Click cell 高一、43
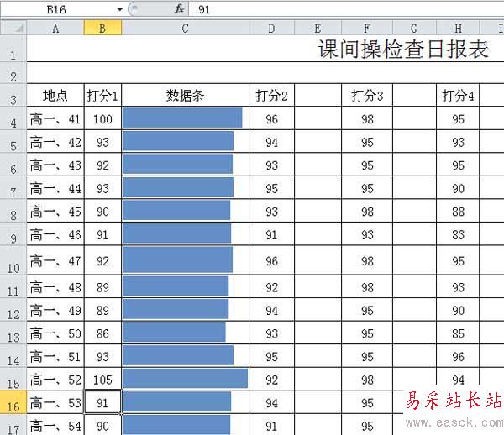Viewport: 504px width, 435px height. 55,165
